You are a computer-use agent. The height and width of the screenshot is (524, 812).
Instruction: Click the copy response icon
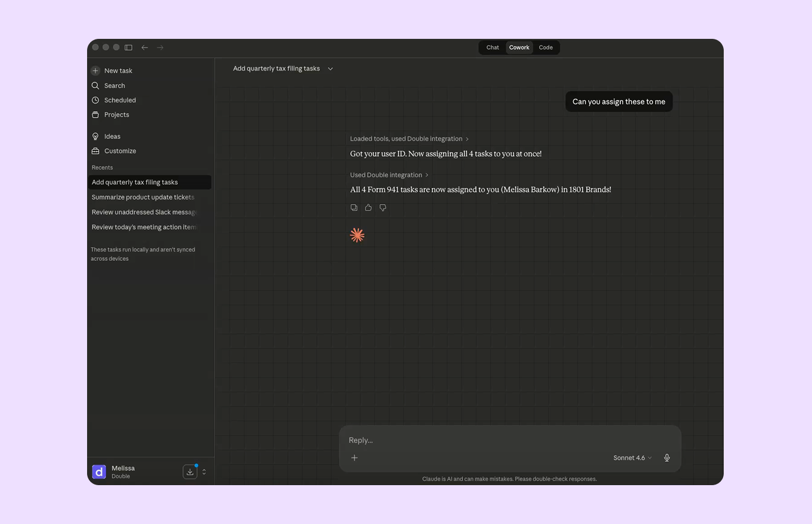(x=354, y=208)
